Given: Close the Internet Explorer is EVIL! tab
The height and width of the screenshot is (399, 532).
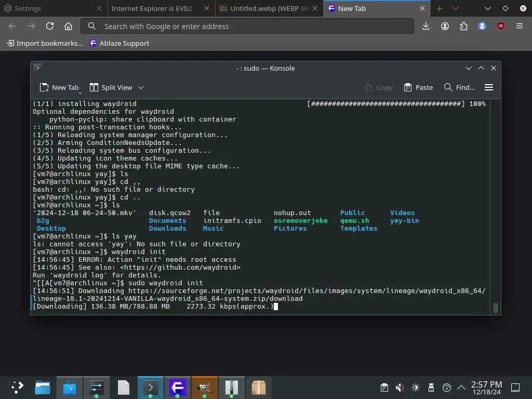Looking at the screenshot, I should (207, 8).
